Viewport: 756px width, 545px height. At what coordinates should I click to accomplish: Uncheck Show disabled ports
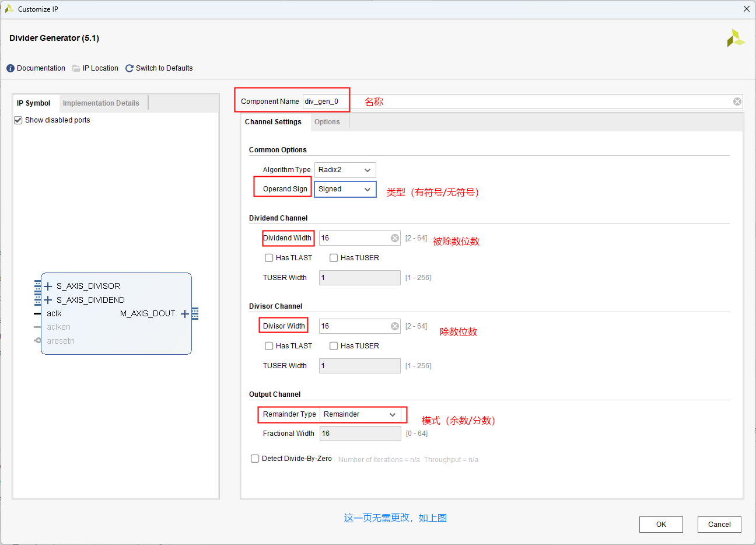(18, 120)
